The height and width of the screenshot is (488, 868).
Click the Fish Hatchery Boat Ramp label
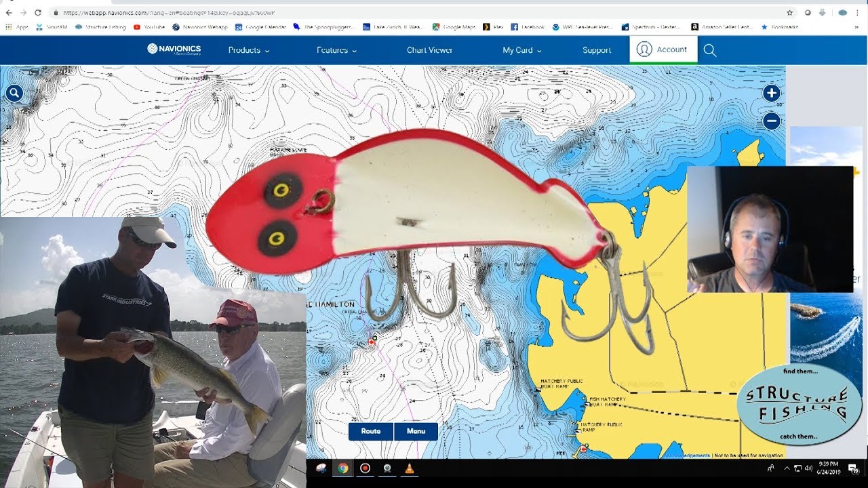click(608, 401)
